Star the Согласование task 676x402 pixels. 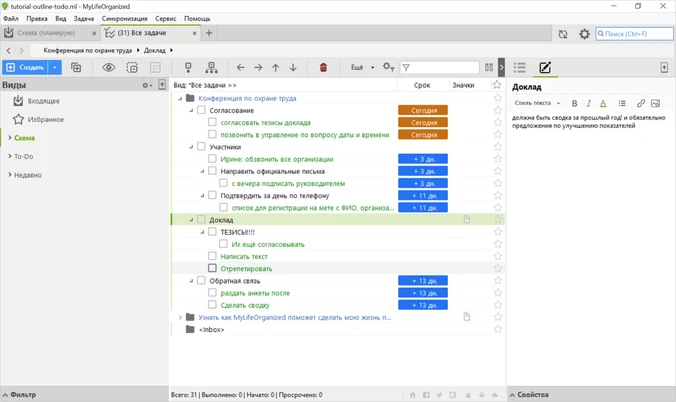coord(498,110)
